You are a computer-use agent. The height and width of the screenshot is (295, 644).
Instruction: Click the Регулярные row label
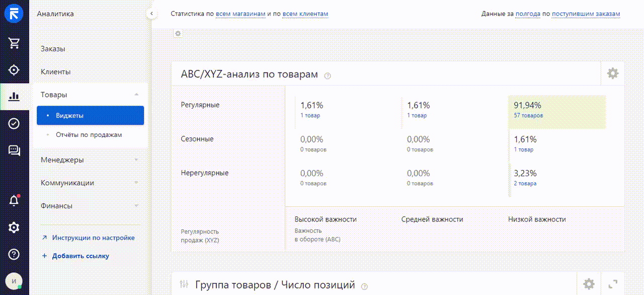200,105
